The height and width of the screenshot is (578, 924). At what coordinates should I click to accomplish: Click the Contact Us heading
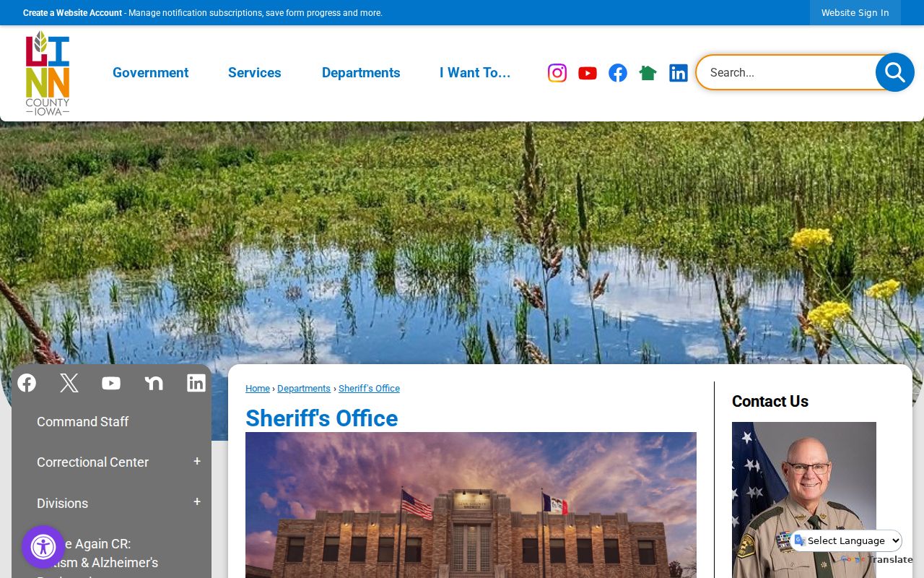pyautogui.click(x=770, y=402)
